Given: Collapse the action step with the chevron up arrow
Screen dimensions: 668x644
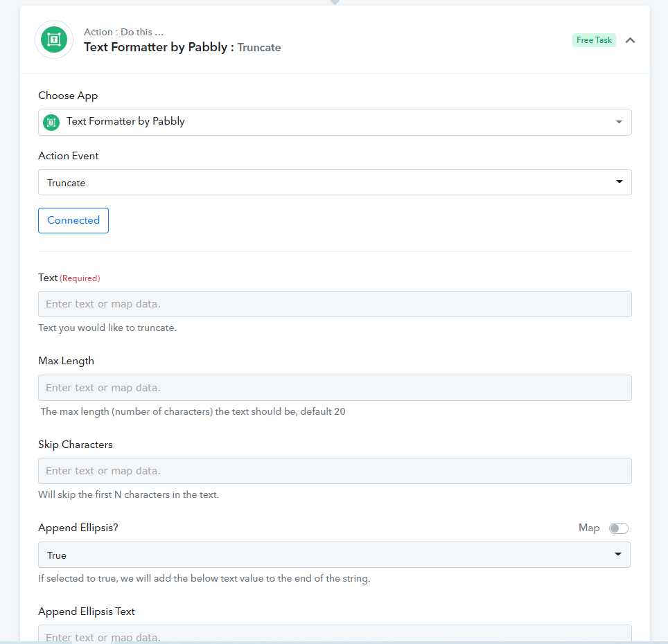Looking at the screenshot, I should (x=630, y=40).
